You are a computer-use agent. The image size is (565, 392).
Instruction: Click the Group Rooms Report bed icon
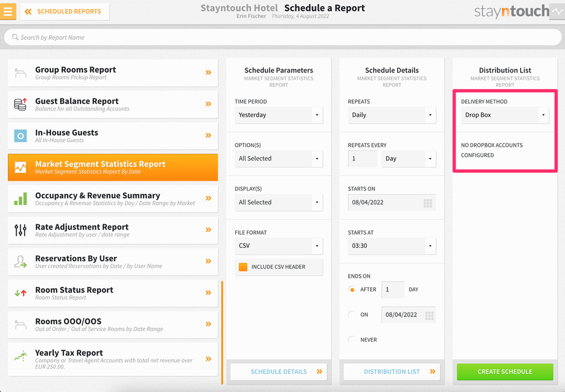tap(20, 73)
